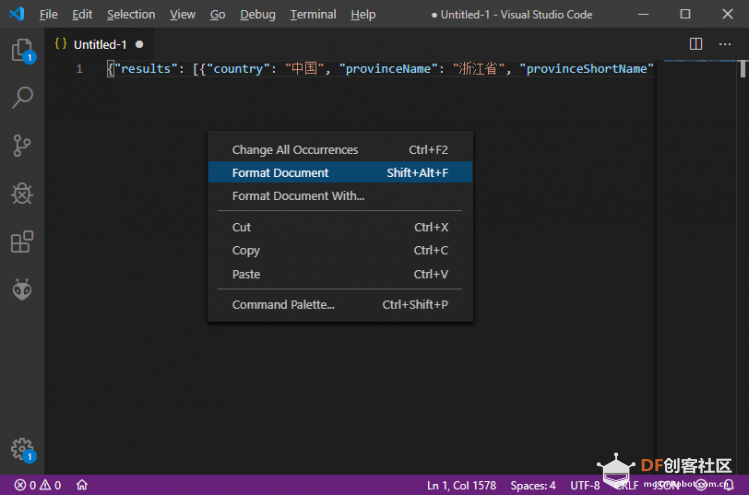The image size is (749, 495).
Task: Open errors and warnings count in status bar
Action: click(38, 485)
